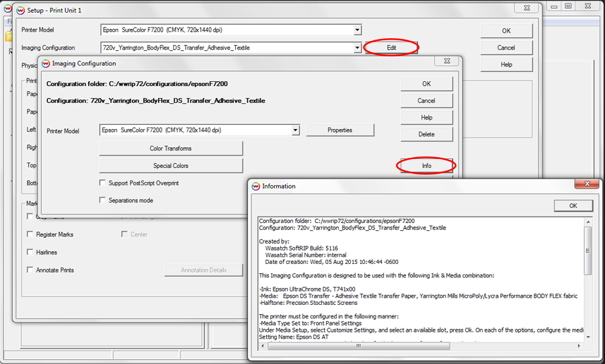This screenshot has width=605, height=364.
Task: Click the Wasatch icon in Setup title bar
Action: pos(19,11)
